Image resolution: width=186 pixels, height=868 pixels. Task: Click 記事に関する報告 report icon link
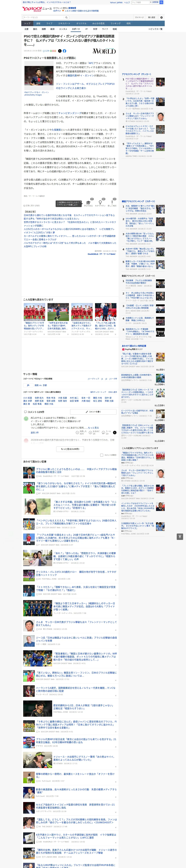32,206
